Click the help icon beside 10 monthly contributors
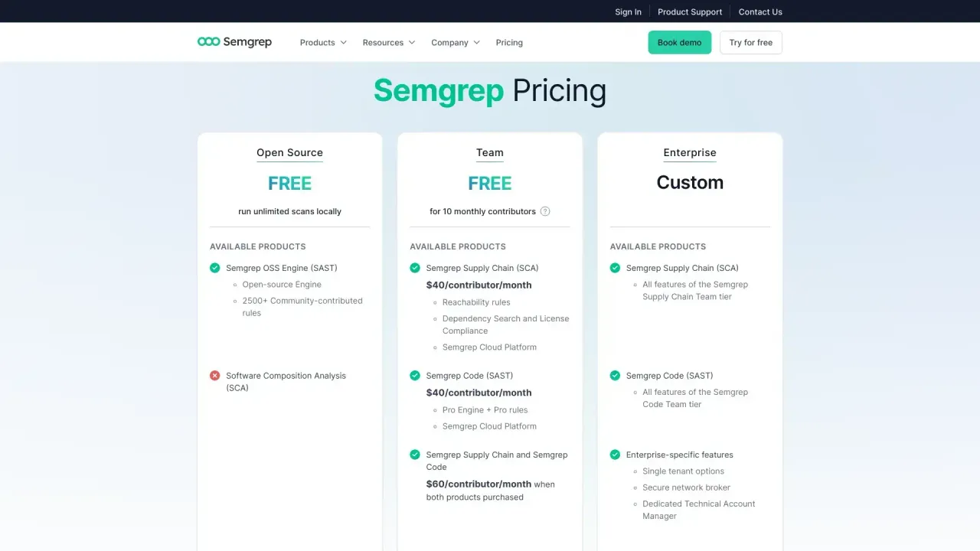Image resolution: width=980 pixels, height=551 pixels. (x=545, y=211)
